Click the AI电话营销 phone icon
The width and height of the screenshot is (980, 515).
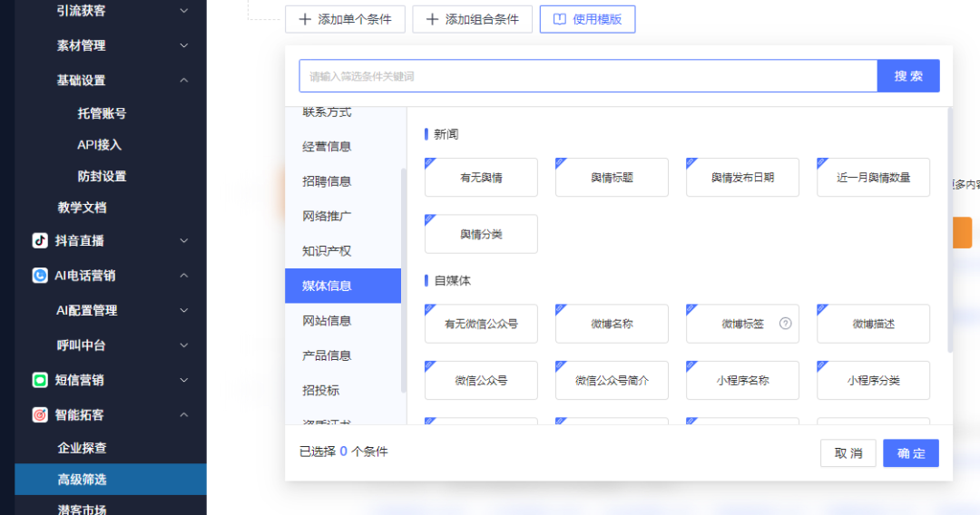tap(40, 276)
